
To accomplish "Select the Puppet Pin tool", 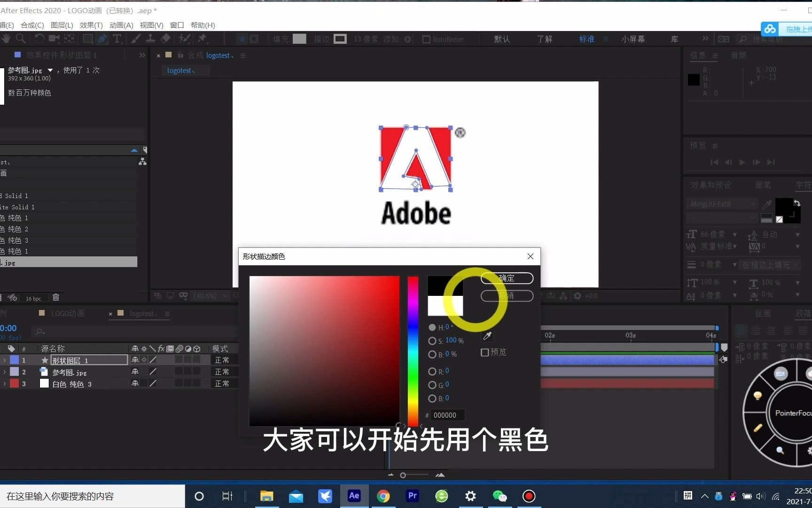I will click(202, 39).
